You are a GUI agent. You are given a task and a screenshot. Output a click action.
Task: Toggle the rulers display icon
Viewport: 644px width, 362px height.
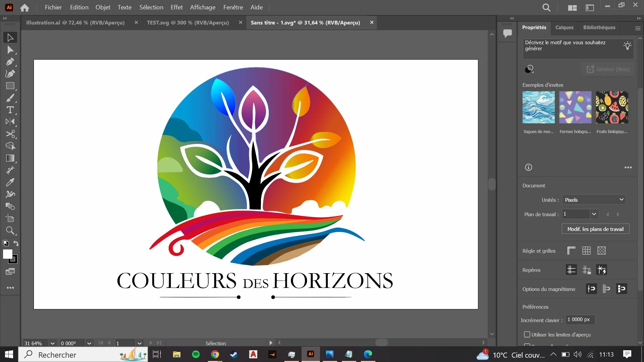pyautogui.click(x=571, y=251)
